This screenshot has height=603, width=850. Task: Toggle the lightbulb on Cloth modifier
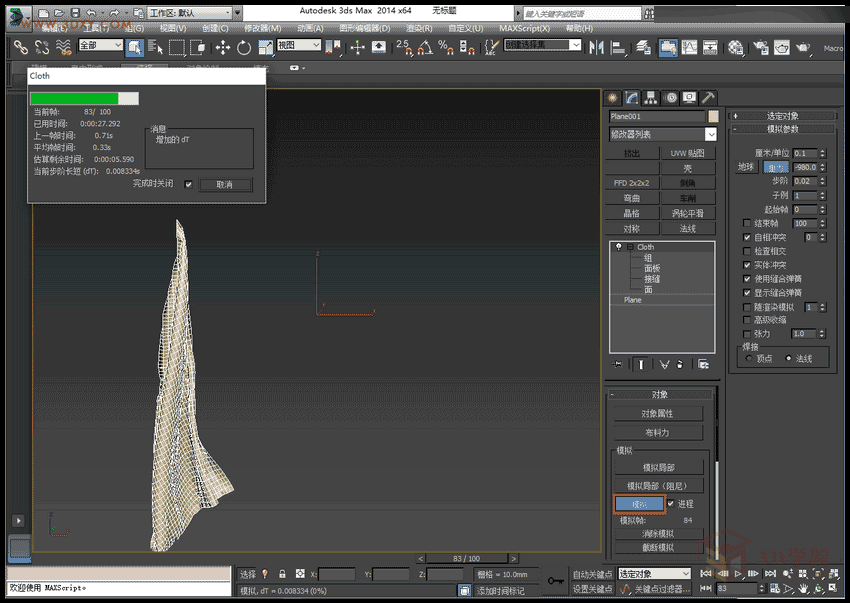click(x=620, y=246)
